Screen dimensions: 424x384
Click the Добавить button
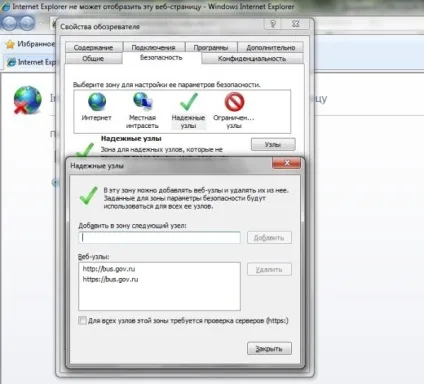(269, 238)
